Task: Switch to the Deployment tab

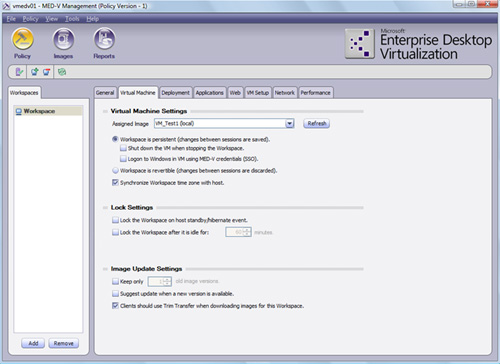Action: click(x=175, y=93)
